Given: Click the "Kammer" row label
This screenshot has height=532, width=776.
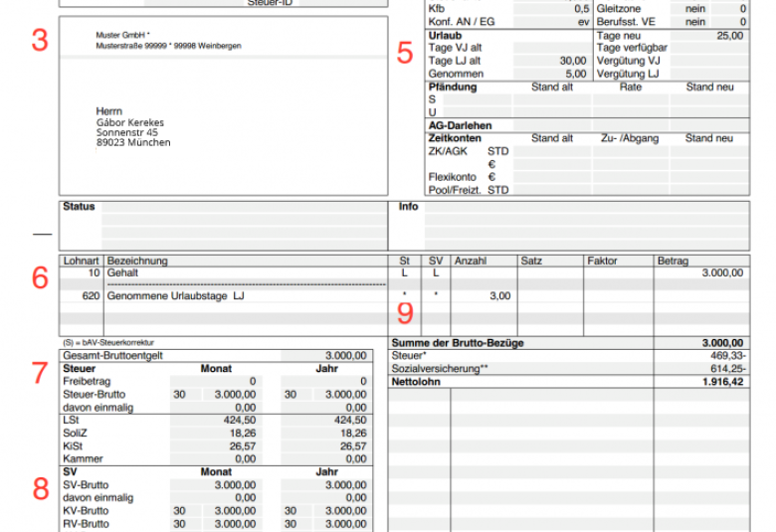Looking at the screenshot, I should click(x=83, y=458).
